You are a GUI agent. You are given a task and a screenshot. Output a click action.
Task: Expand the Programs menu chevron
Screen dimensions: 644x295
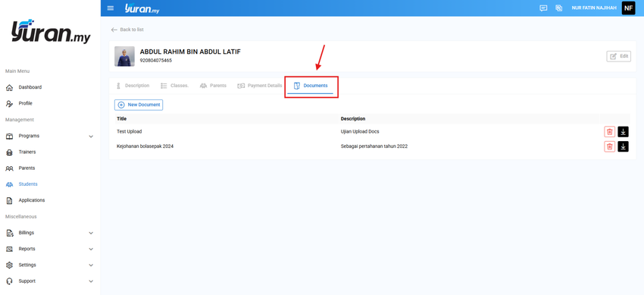pyautogui.click(x=91, y=136)
